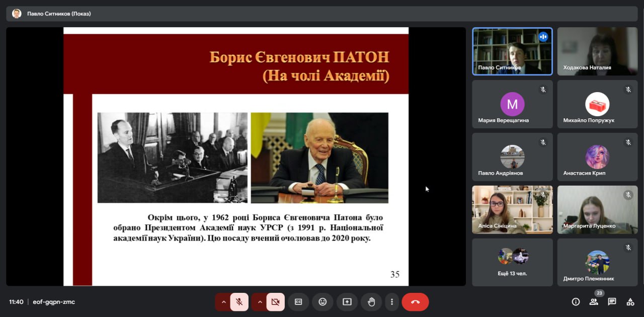Open the chat panel

(612, 302)
